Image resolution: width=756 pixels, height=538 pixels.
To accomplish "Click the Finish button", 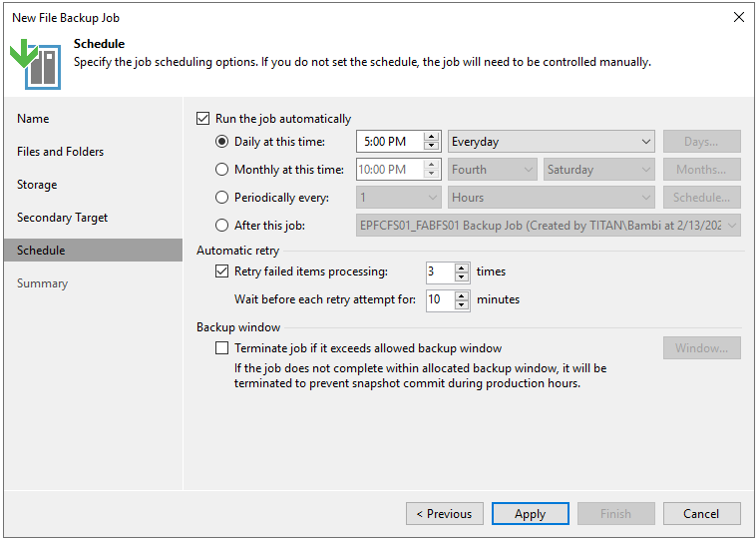I will tap(615, 514).
